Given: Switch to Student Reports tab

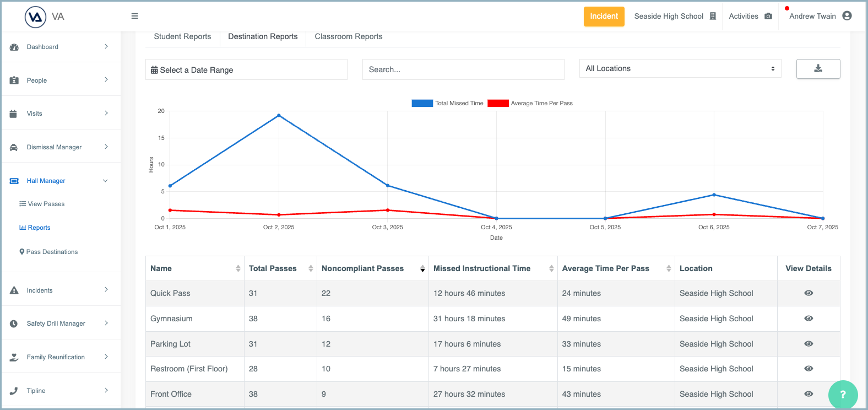Looking at the screenshot, I should coord(182,36).
